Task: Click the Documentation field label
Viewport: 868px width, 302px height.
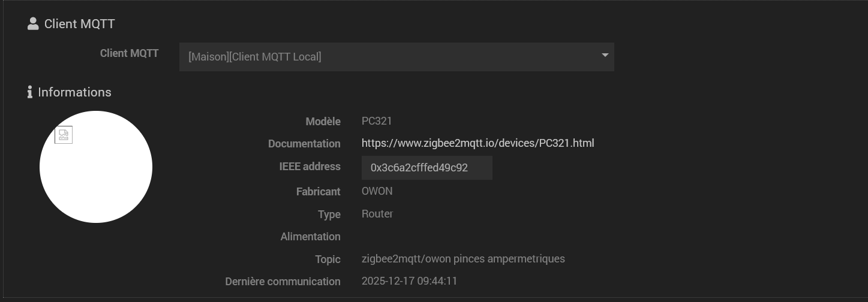Action: tap(304, 144)
